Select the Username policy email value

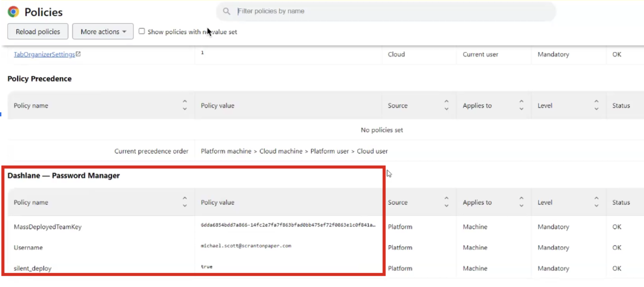(x=246, y=246)
